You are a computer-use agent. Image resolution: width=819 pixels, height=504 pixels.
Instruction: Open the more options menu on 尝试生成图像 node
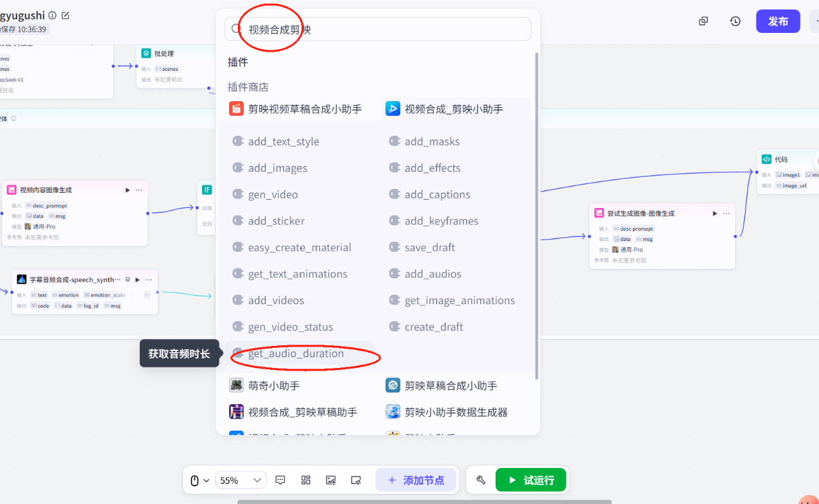[x=726, y=213]
